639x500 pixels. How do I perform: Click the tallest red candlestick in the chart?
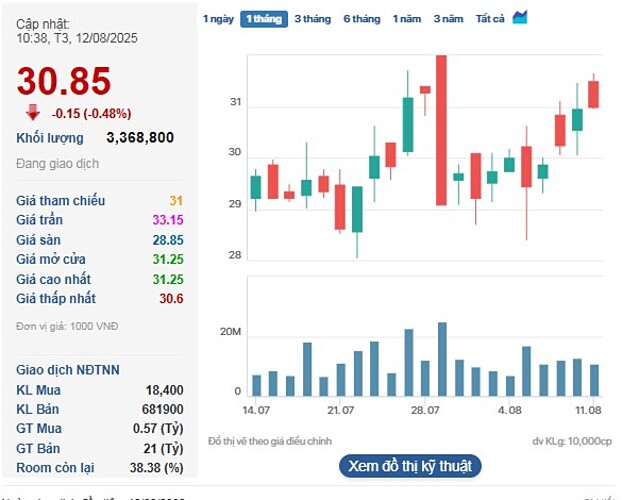point(441,130)
